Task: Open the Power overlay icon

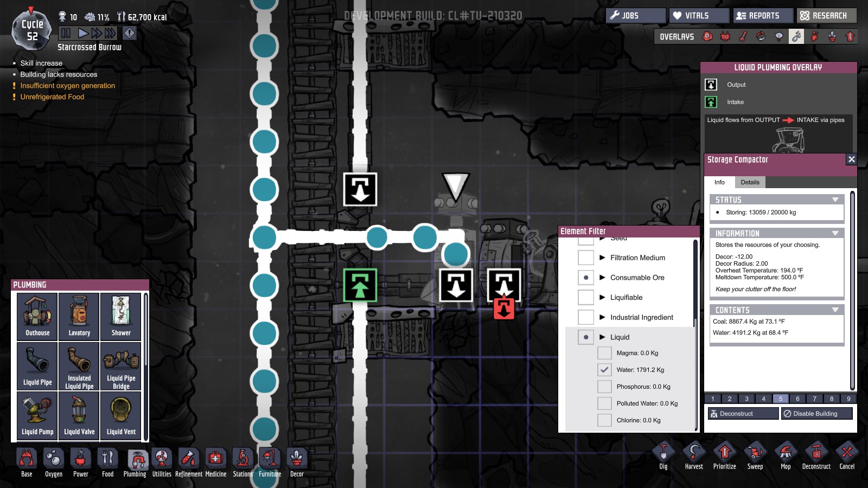Action: (x=725, y=36)
